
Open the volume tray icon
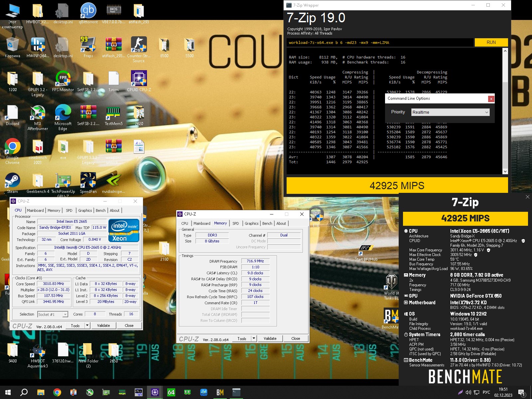468,392
